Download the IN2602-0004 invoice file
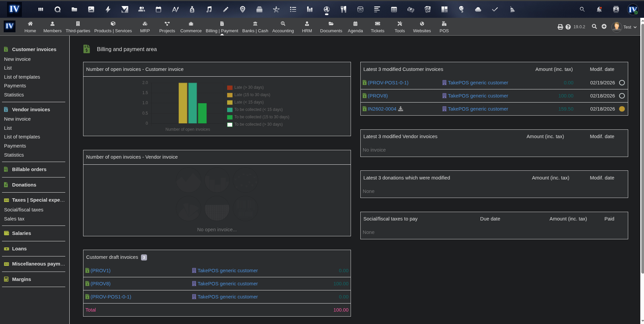The image size is (644, 324). point(400,109)
